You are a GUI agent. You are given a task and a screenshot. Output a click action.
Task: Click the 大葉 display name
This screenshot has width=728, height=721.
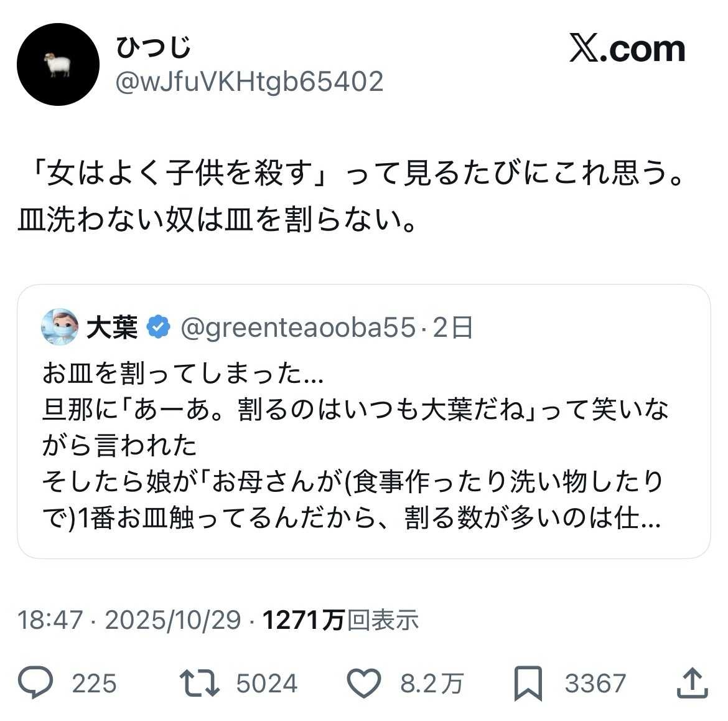[112, 327]
